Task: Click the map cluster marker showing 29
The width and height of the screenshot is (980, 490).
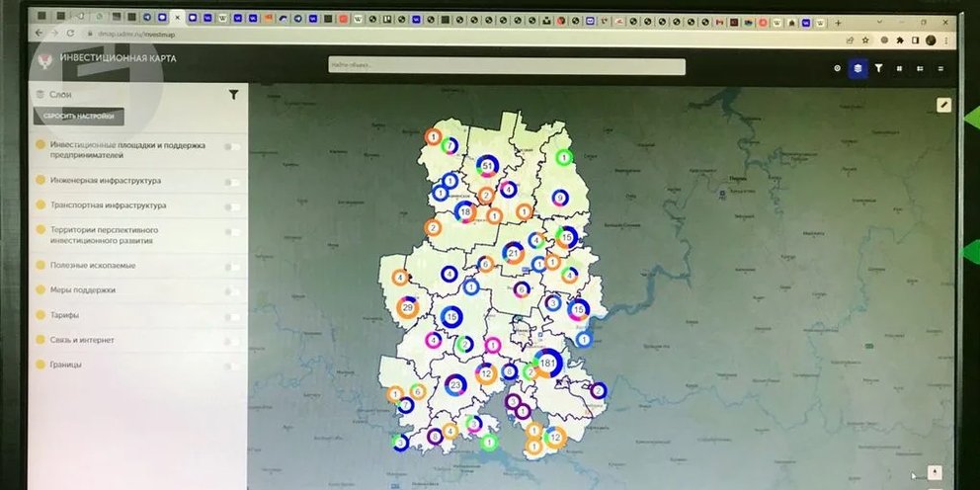Action: [x=407, y=307]
